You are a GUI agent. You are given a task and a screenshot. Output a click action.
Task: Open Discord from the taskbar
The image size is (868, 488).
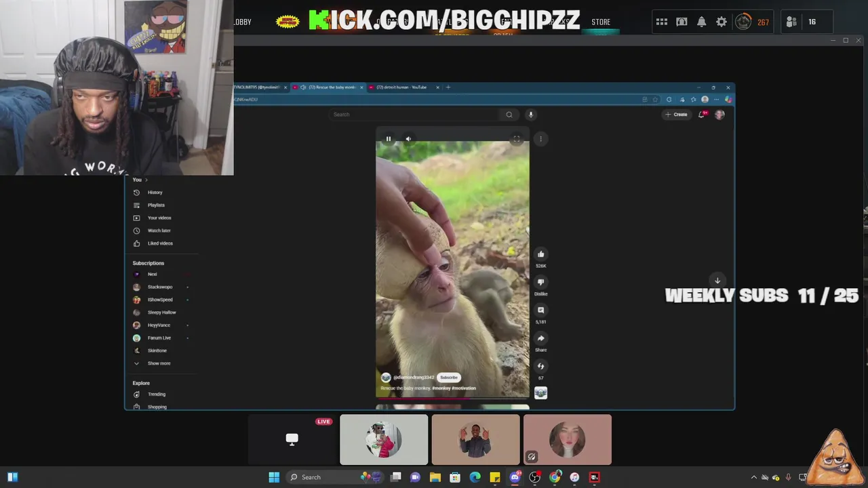[515, 477]
